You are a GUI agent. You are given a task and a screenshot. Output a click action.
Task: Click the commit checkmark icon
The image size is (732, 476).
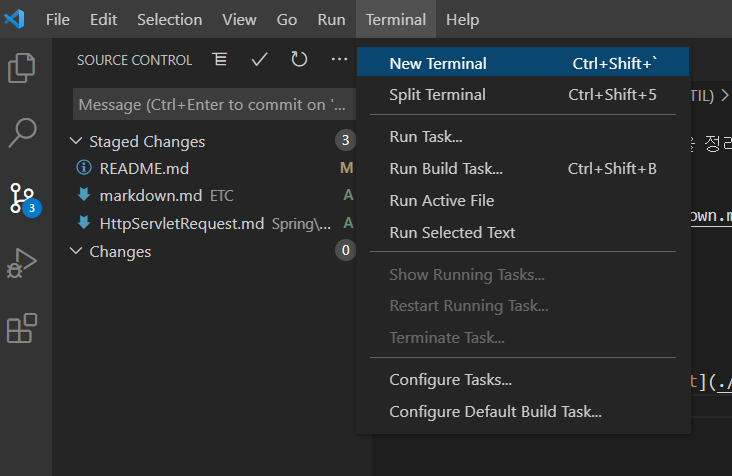[260, 60]
